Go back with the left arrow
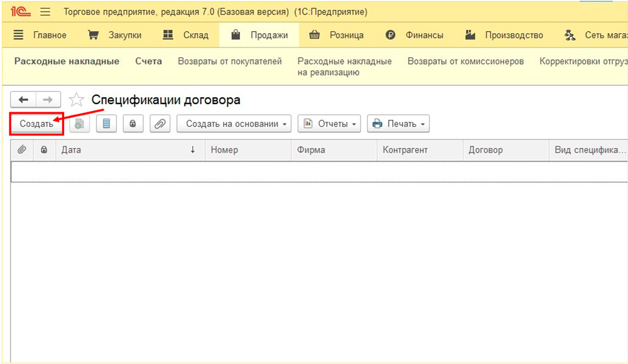This screenshot has width=628, height=364. (x=23, y=100)
